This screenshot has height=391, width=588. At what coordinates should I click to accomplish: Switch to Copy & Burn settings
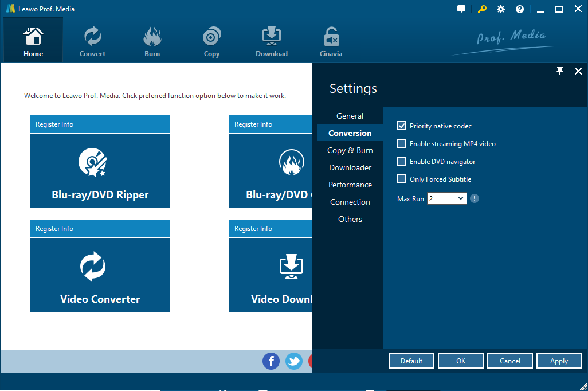pyautogui.click(x=350, y=150)
